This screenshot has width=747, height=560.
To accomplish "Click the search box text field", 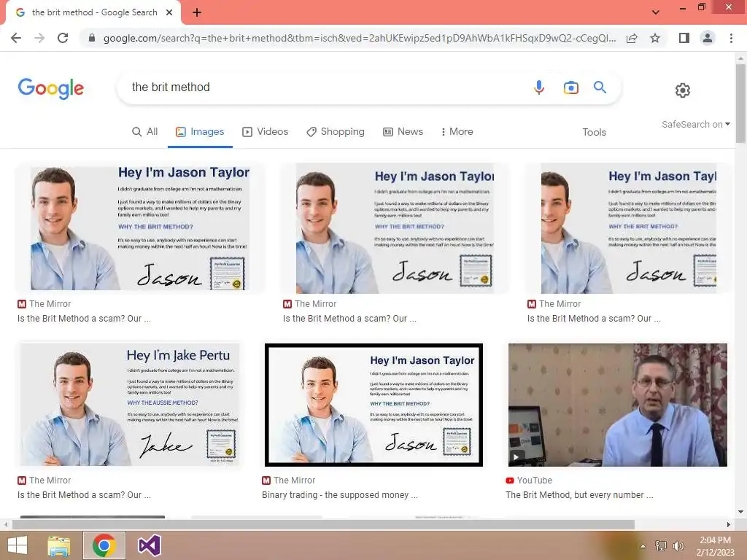I will pyautogui.click(x=324, y=87).
